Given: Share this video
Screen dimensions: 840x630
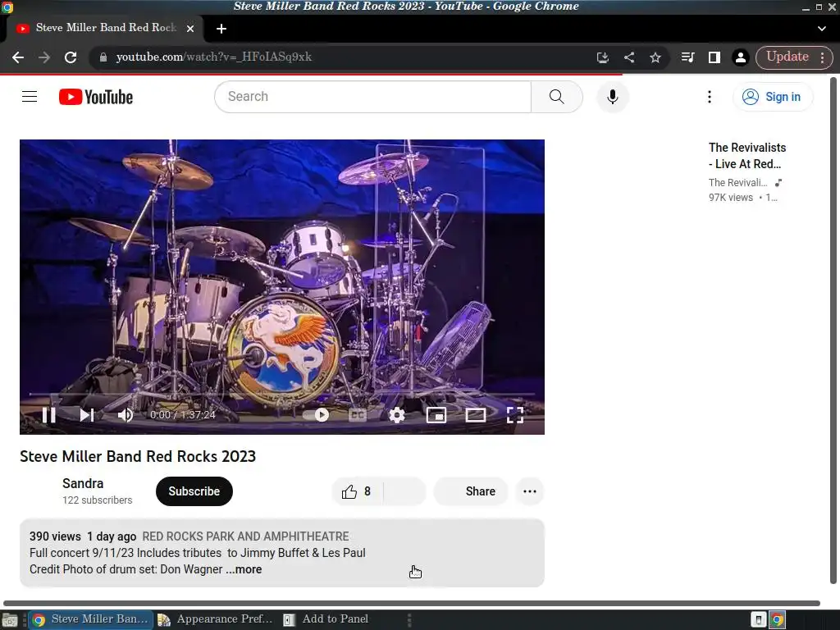Looking at the screenshot, I should click(x=470, y=491).
